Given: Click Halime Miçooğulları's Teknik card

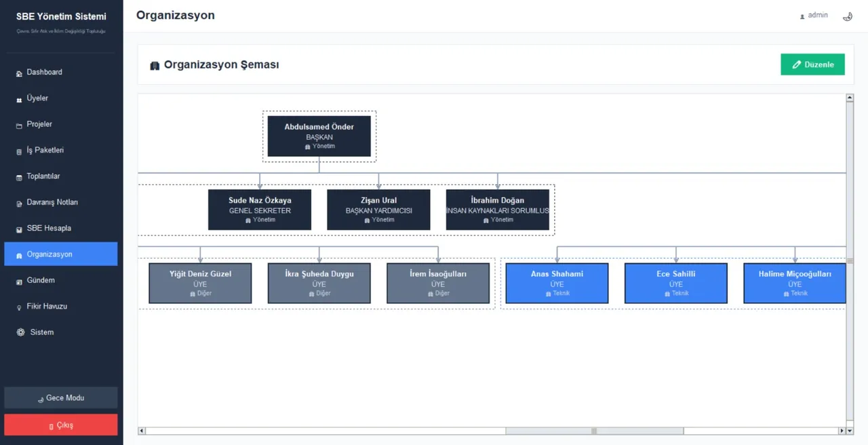Looking at the screenshot, I should pyautogui.click(x=795, y=283).
